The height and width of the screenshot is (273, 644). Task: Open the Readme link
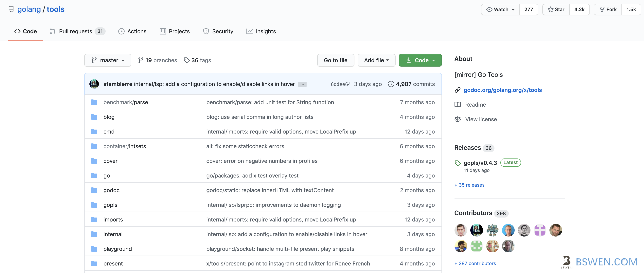click(x=475, y=105)
